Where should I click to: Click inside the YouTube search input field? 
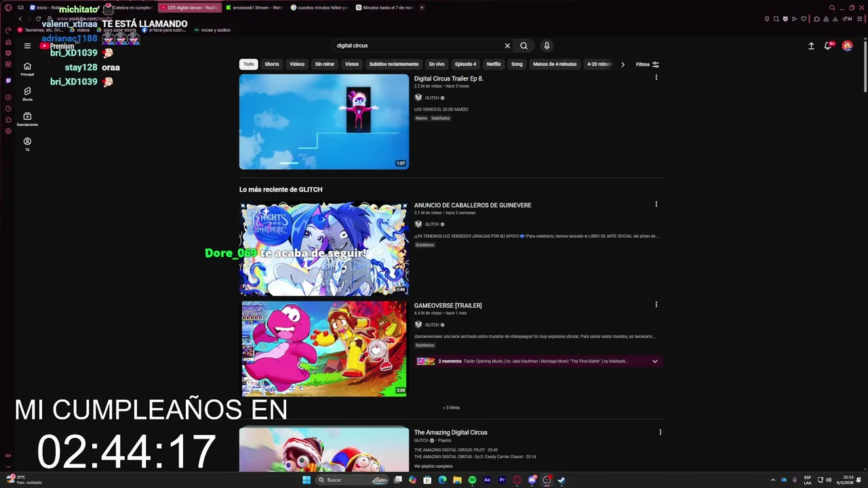417,45
